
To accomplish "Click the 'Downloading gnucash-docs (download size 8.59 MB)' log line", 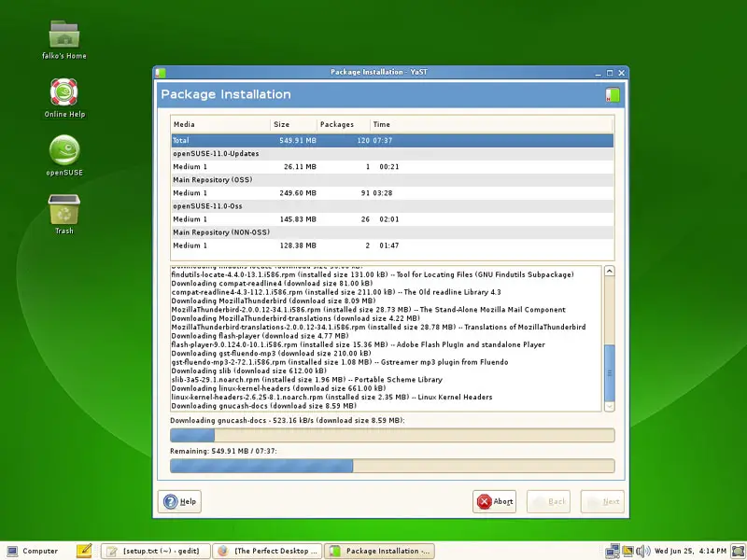I will click(x=264, y=406).
